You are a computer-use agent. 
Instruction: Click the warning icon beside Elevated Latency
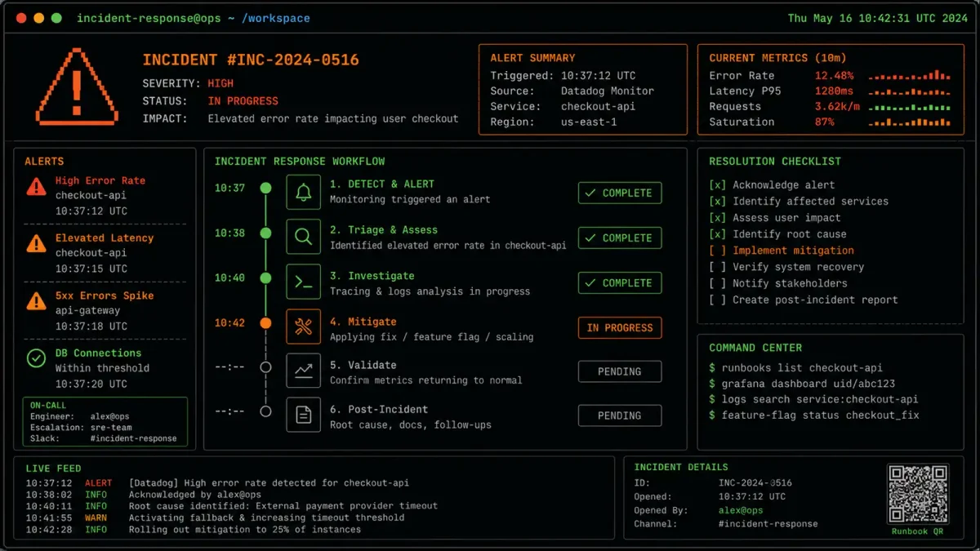click(36, 243)
